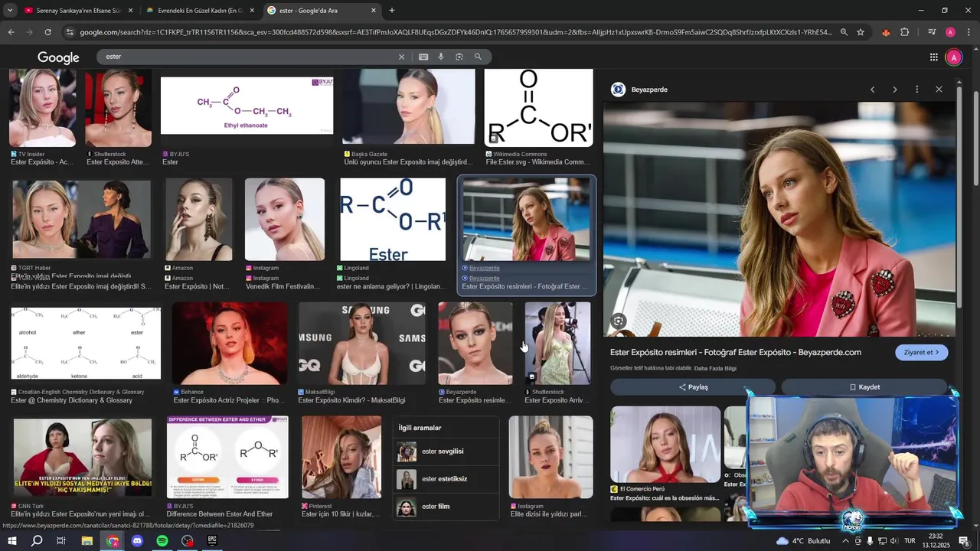980x551 pixels.
Task: Open the preview panel three-dot options
Action: tap(916, 90)
